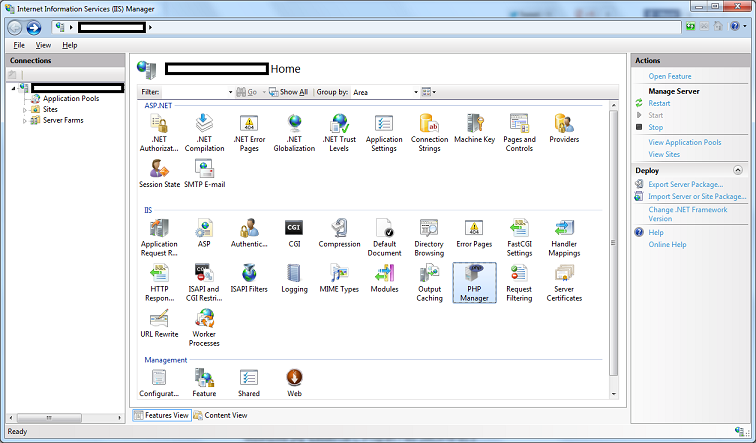Open Session State feature

point(159,174)
